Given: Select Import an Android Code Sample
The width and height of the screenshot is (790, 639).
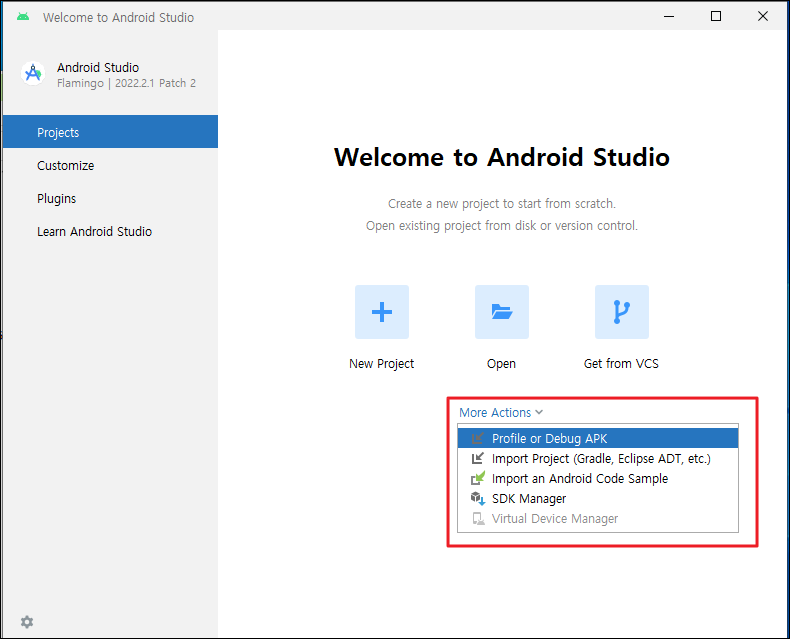Looking at the screenshot, I should point(598,478).
